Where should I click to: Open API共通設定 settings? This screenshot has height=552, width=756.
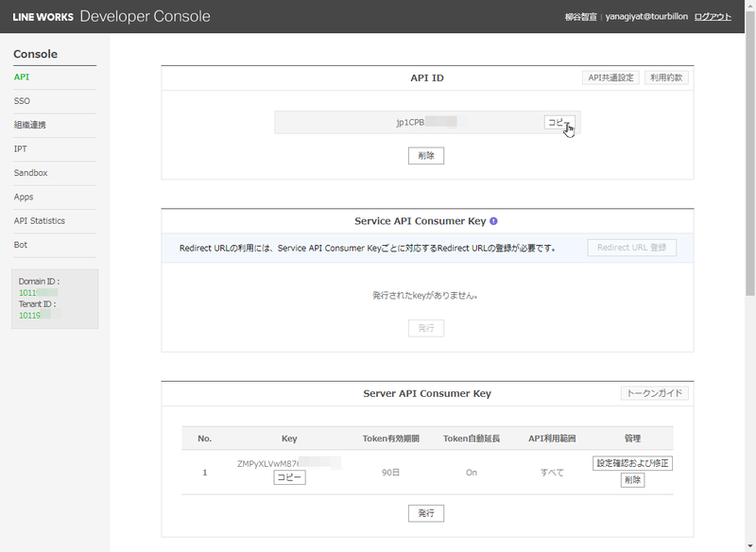[610, 78]
